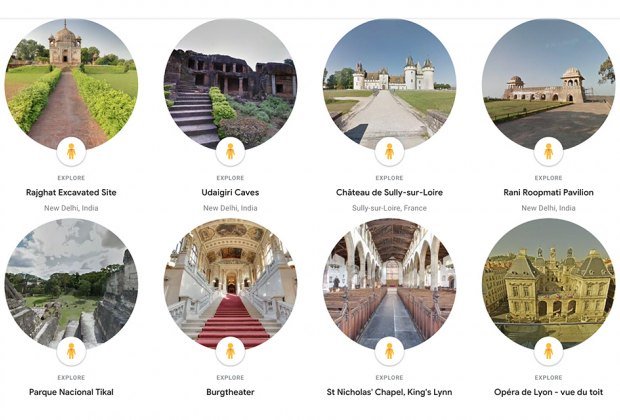Click the St Nicholas' Chapel, King's Lynn title

389,392
